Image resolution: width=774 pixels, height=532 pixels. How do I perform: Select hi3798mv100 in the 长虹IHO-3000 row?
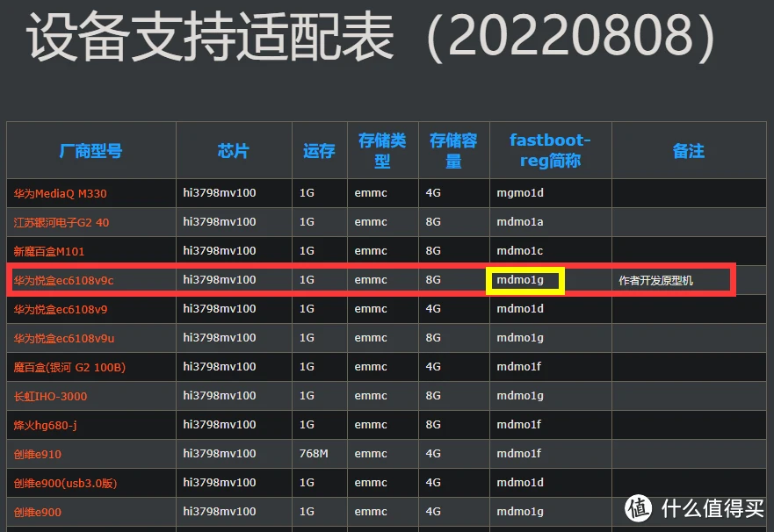click(x=219, y=396)
